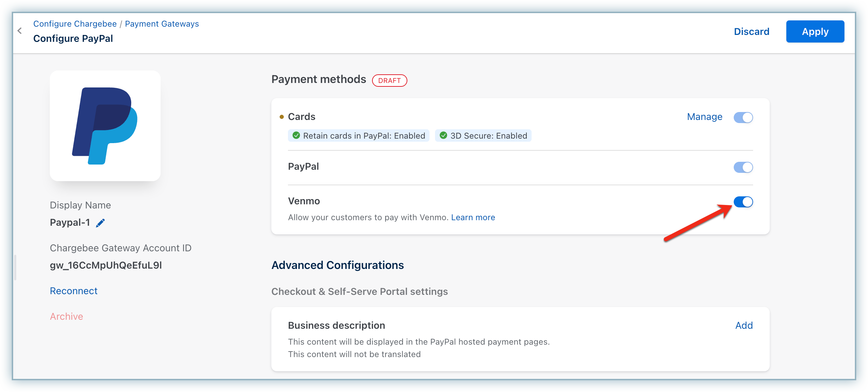
Task: Edit display name with pencil icon
Action: pos(100,223)
